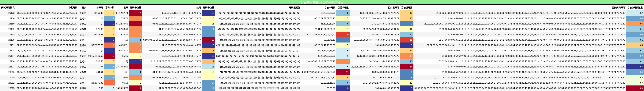Select the 目前温号码 column header
The height and width of the screenshot is (91, 644).
(x=393, y=8)
